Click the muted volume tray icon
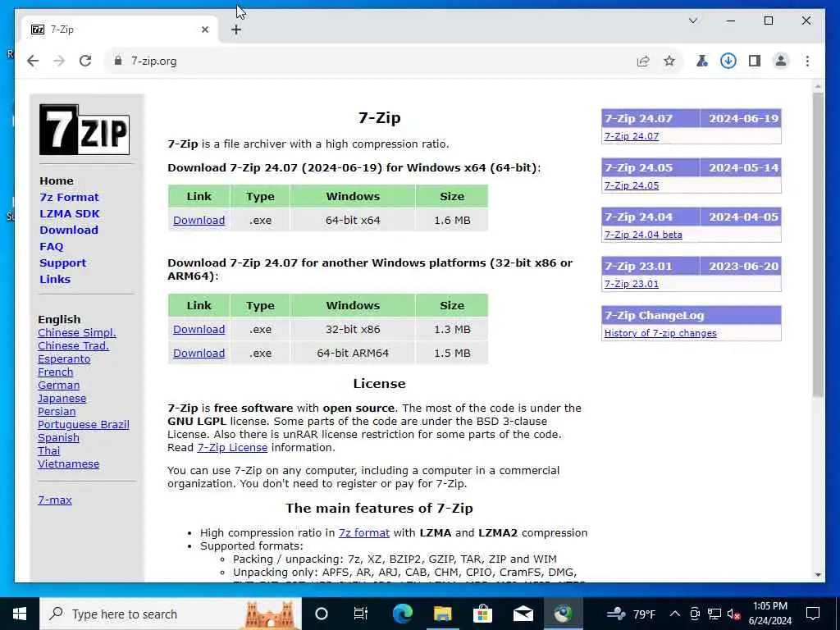The image size is (840, 630). (x=734, y=614)
